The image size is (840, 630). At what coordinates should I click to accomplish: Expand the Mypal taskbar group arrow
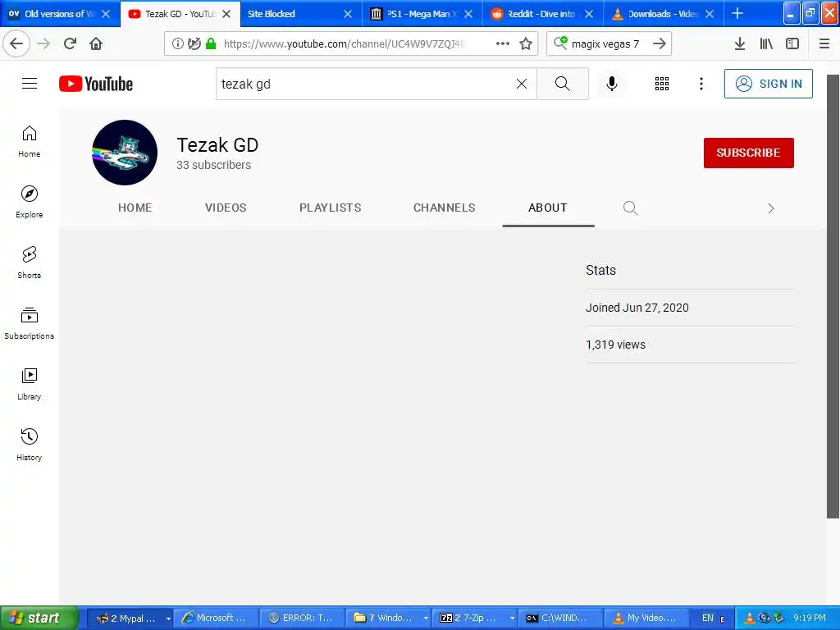(x=168, y=619)
